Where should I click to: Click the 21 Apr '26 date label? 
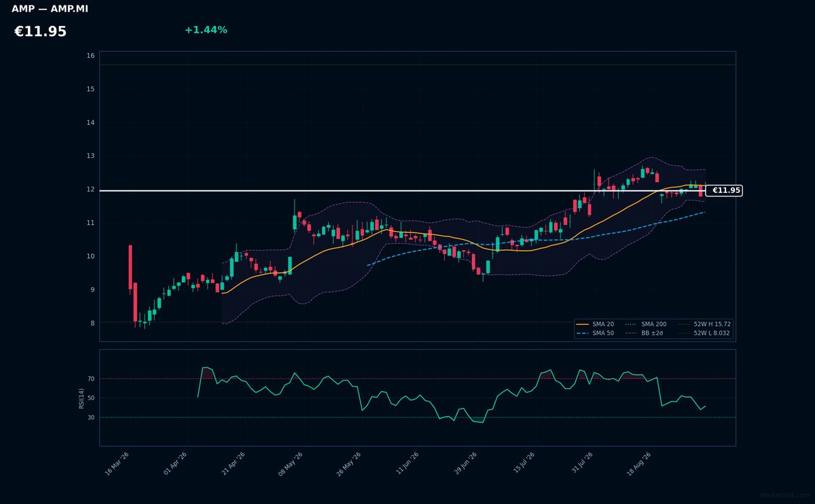[x=233, y=464]
